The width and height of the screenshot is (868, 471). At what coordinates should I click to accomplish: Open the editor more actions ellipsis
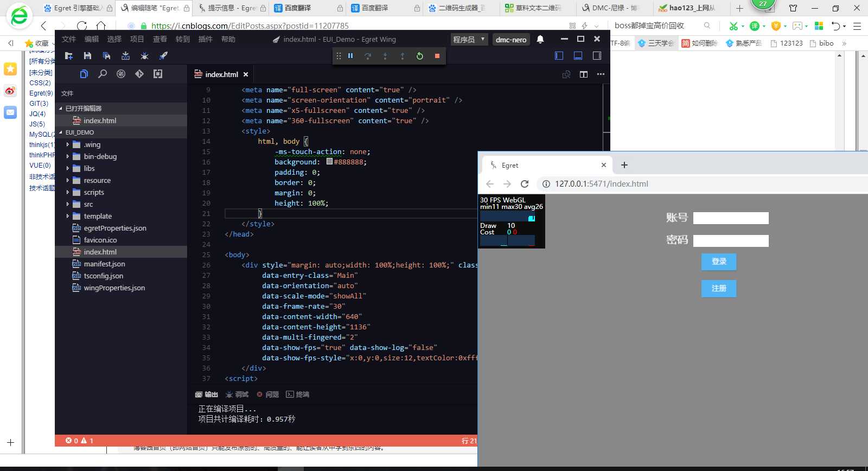click(x=601, y=74)
